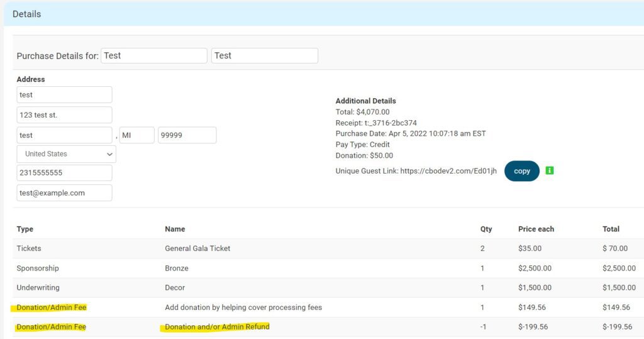644x339 pixels.
Task: Click the unique guest link URL
Action: (x=448, y=171)
